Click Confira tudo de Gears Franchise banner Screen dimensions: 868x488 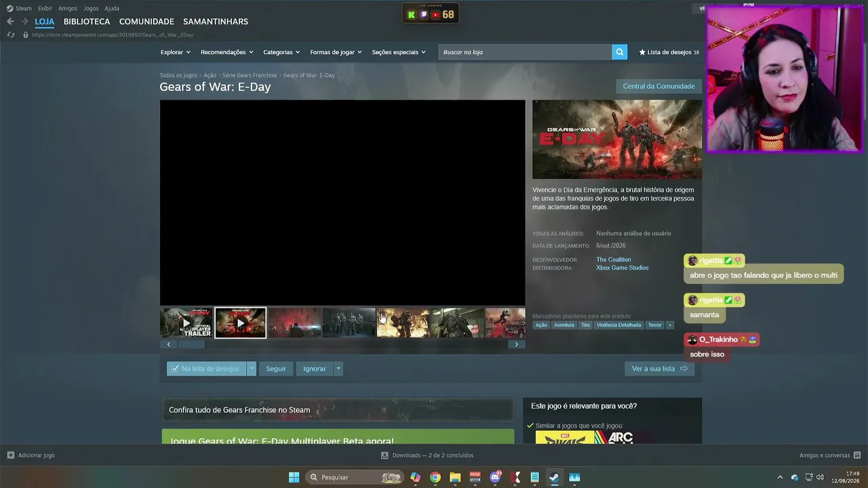click(x=338, y=410)
